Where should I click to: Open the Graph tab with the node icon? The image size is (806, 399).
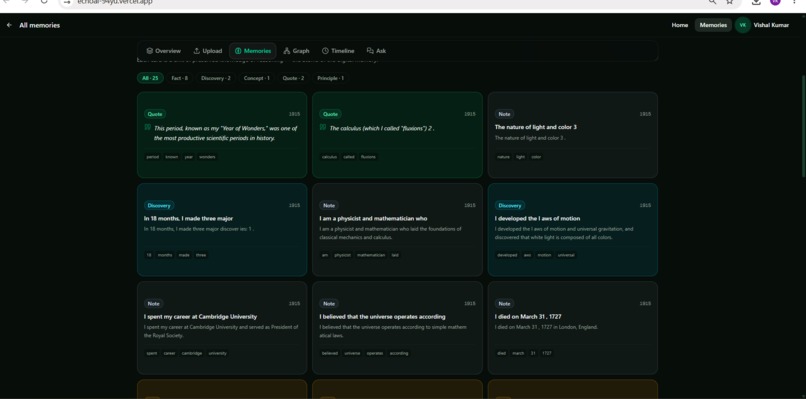296,51
